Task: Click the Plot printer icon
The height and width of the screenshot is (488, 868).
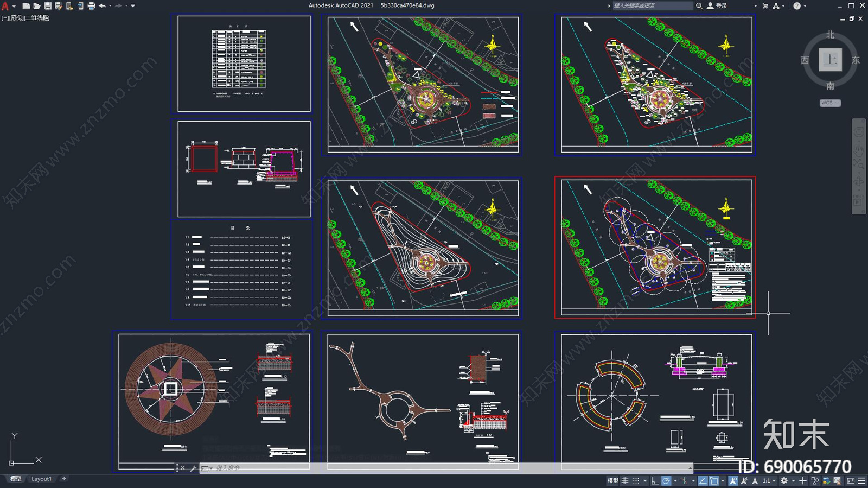Action: coord(91,6)
